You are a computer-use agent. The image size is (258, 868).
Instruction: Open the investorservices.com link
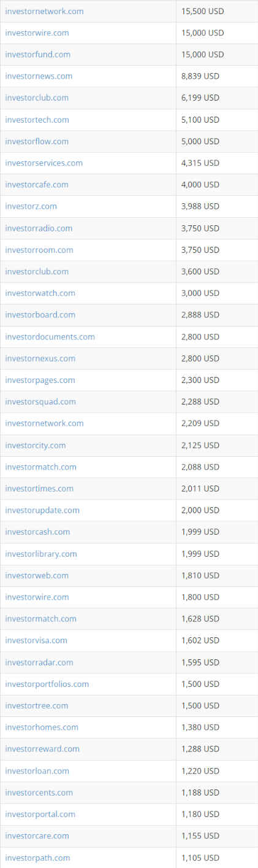(44, 163)
